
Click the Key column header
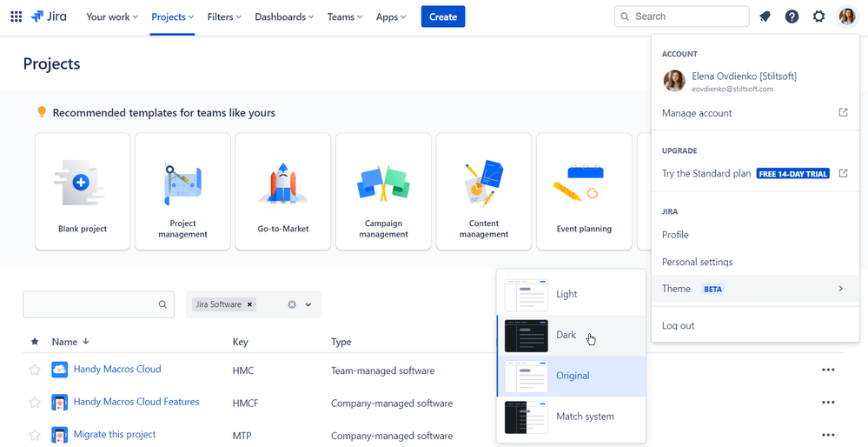pos(241,342)
